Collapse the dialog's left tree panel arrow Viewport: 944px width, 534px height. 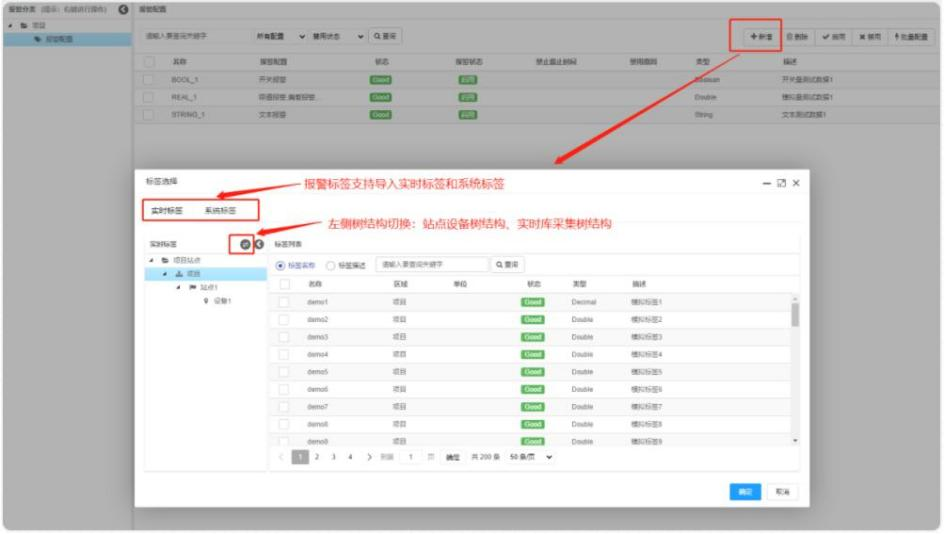click(x=258, y=244)
